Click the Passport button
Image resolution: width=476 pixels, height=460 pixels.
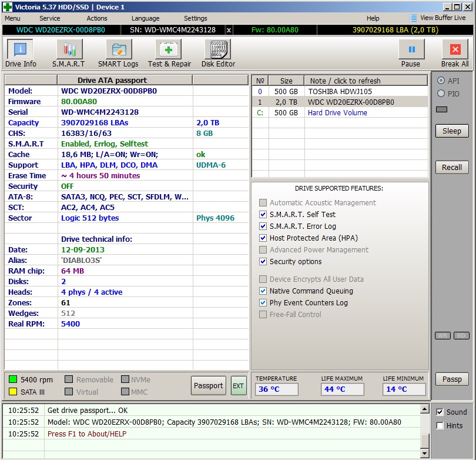tap(208, 386)
